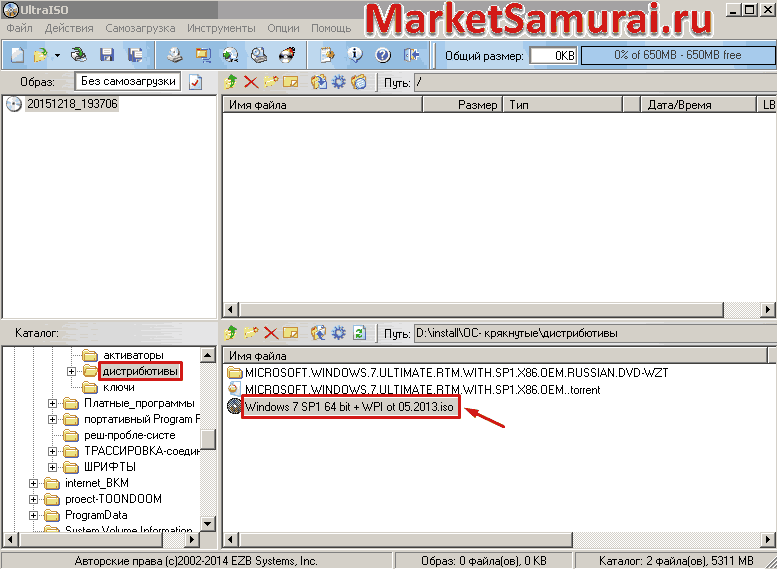Click the Rename icon in the image toolbar

coord(290,82)
